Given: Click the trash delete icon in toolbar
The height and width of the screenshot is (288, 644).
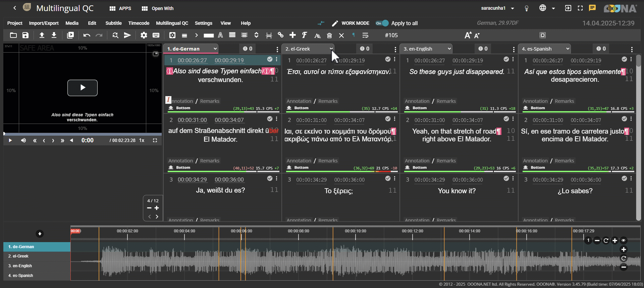Looking at the screenshot, I should 329,35.
